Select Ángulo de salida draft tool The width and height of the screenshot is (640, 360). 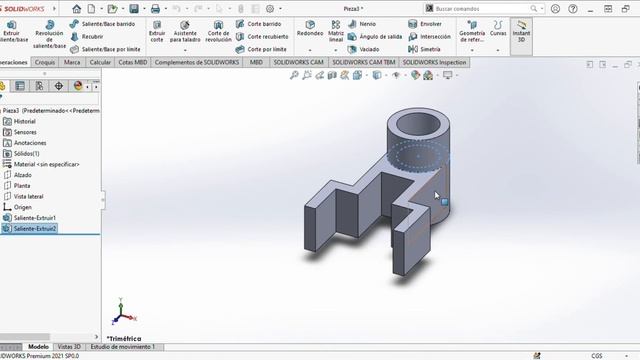375,37
